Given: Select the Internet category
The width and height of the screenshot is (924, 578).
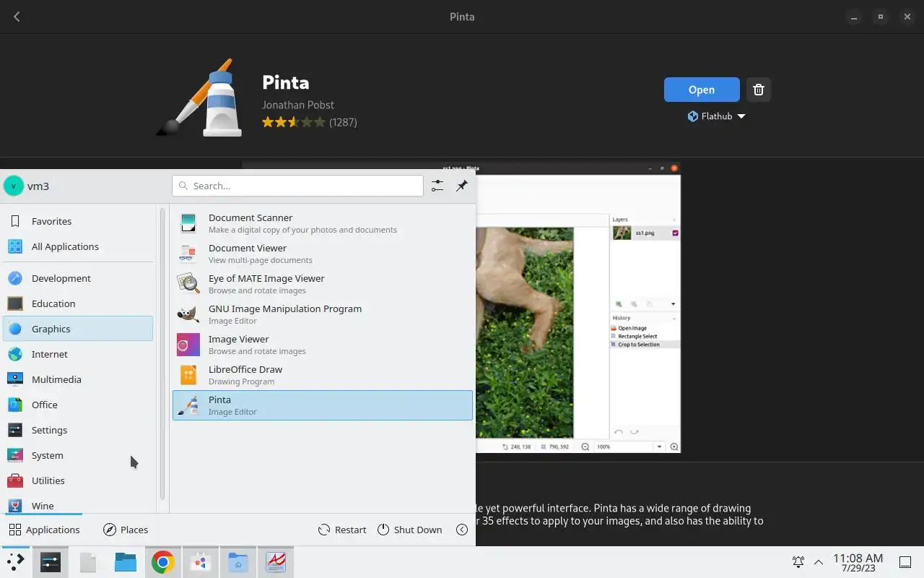Looking at the screenshot, I should click(x=78, y=354).
